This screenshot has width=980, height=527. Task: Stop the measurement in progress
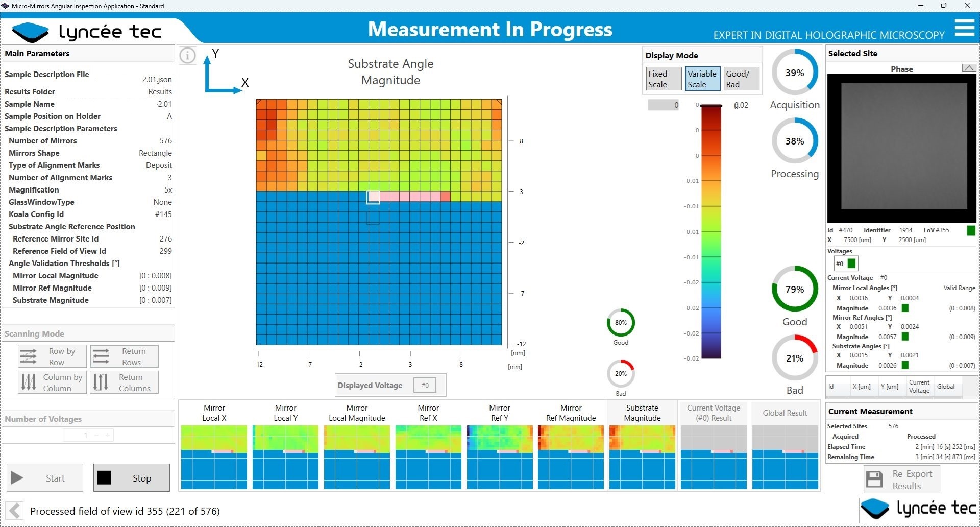tap(132, 478)
